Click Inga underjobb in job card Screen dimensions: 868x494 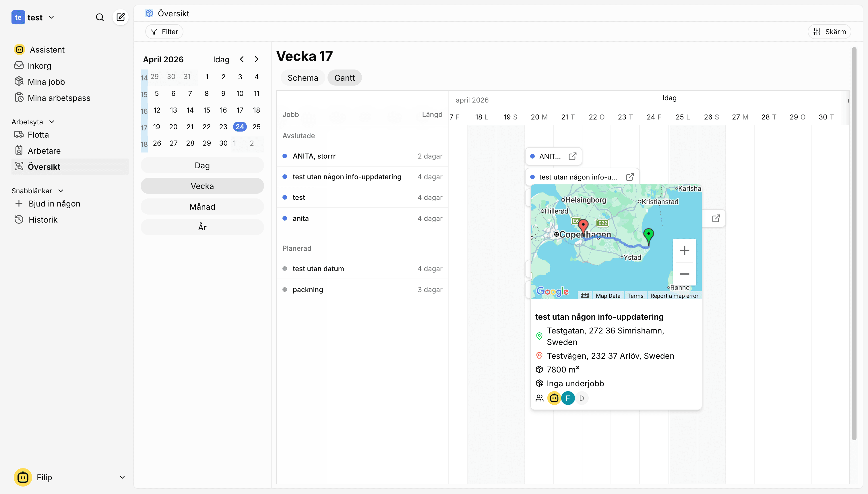(x=576, y=383)
